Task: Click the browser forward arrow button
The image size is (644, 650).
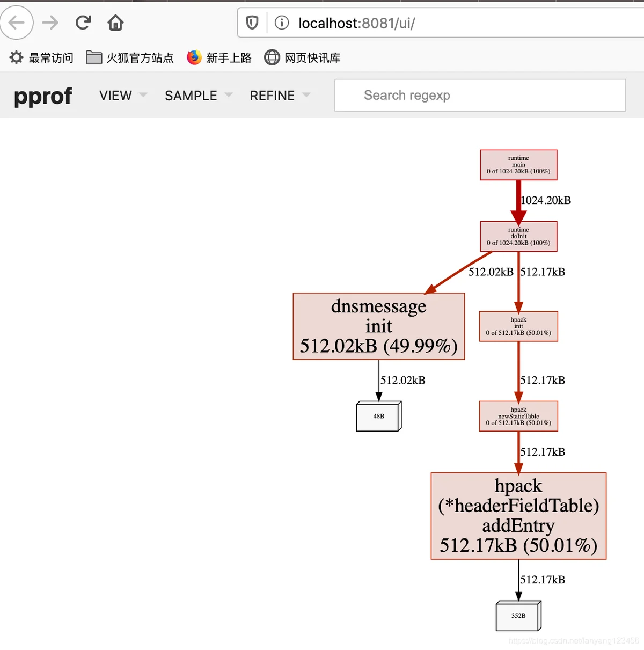Action: pos(50,23)
